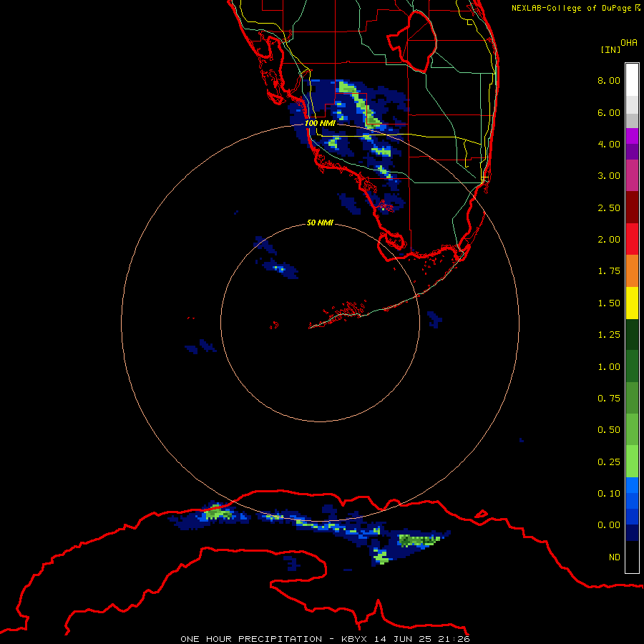Click the 0.75 legend value

pyautogui.click(x=609, y=399)
